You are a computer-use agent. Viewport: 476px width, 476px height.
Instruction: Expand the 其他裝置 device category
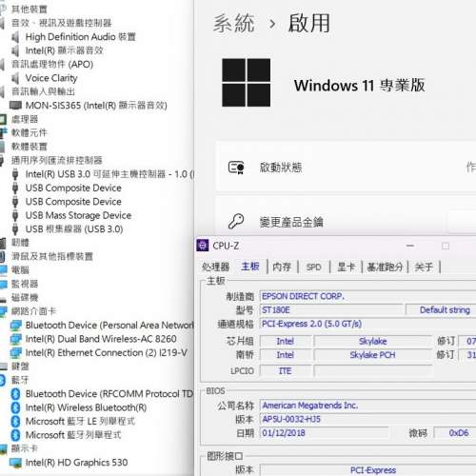point(30,10)
